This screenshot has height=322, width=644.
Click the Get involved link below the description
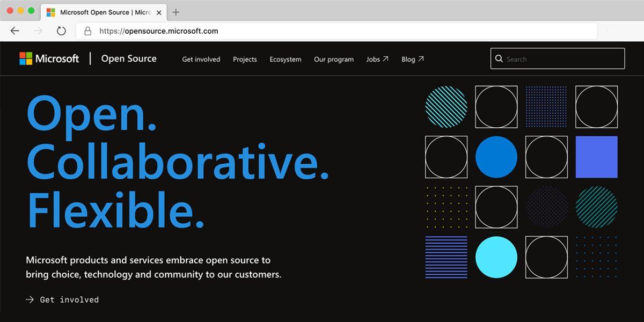pyautogui.click(x=69, y=299)
